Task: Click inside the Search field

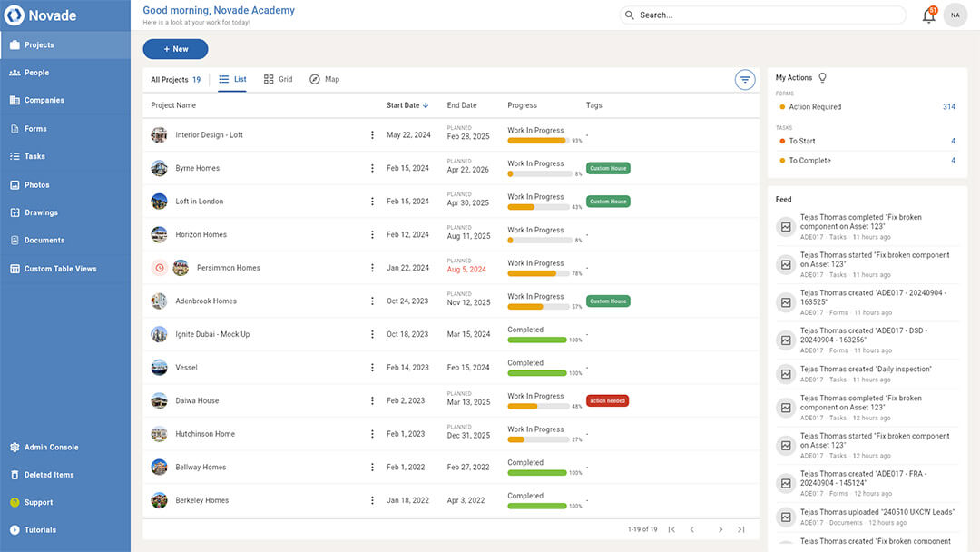Action: click(x=762, y=15)
